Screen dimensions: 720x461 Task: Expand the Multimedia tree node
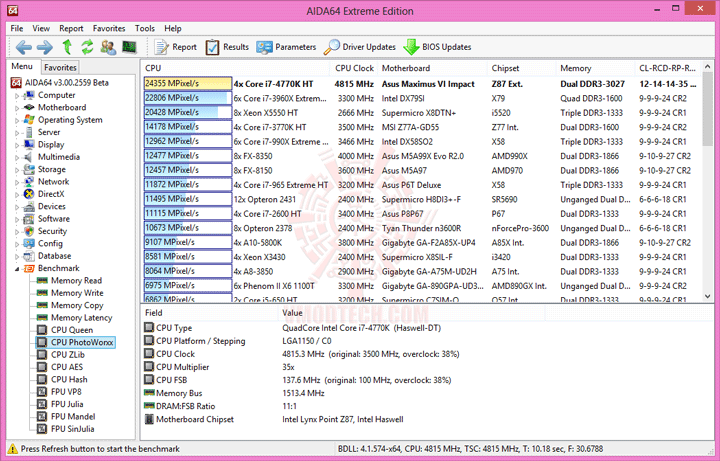tap(17, 158)
